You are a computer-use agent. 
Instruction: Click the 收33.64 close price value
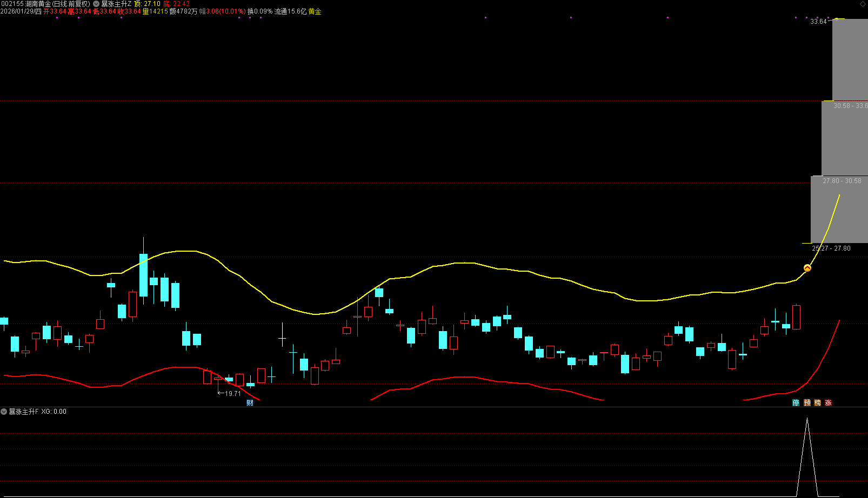(x=129, y=11)
